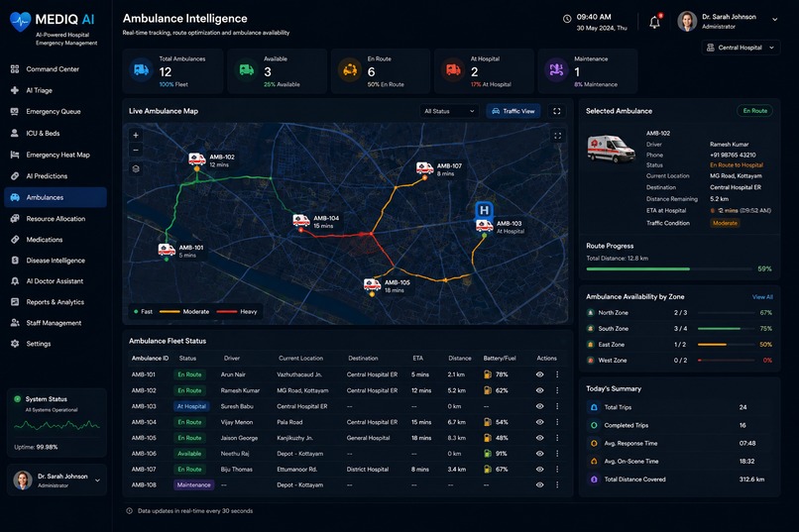Viewport: 799px width, 532px height.
Task: Open the Central Hospital selector dropdown
Action: (741, 48)
